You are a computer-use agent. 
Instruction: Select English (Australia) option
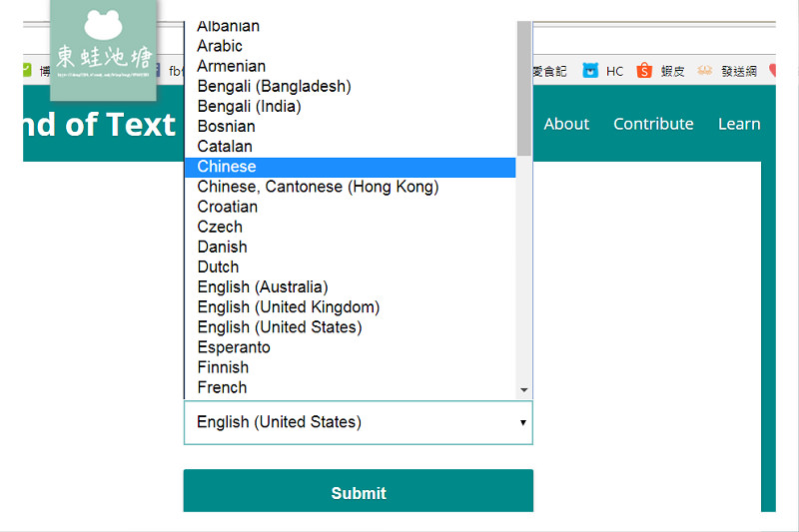click(x=351, y=287)
